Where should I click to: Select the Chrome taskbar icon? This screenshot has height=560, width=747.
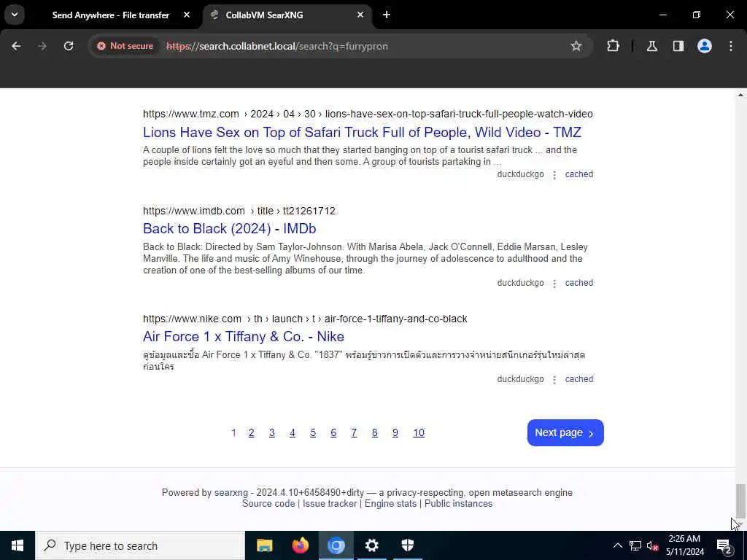tap(336, 545)
